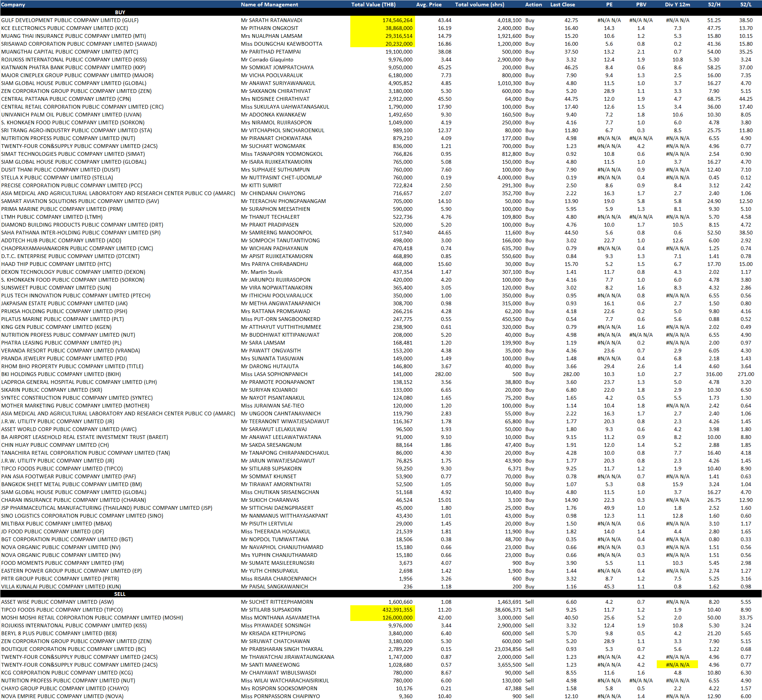Click the Div Y 12m header
The height and width of the screenshot is (700, 762).
pyautogui.click(x=677, y=4)
